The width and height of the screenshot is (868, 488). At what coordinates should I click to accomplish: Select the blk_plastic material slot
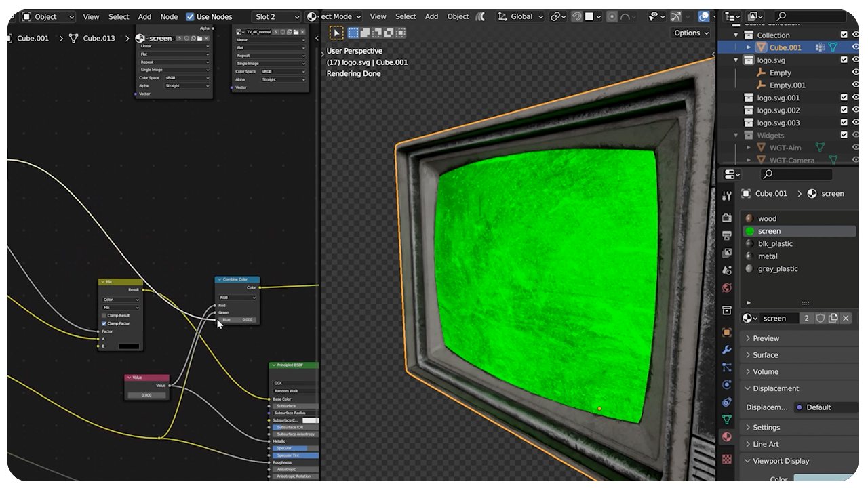[x=775, y=243]
